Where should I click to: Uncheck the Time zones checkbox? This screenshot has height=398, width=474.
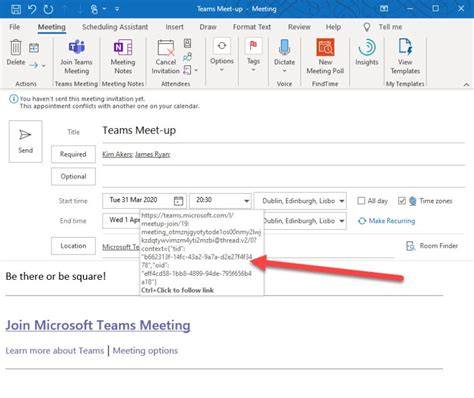(402, 201)
